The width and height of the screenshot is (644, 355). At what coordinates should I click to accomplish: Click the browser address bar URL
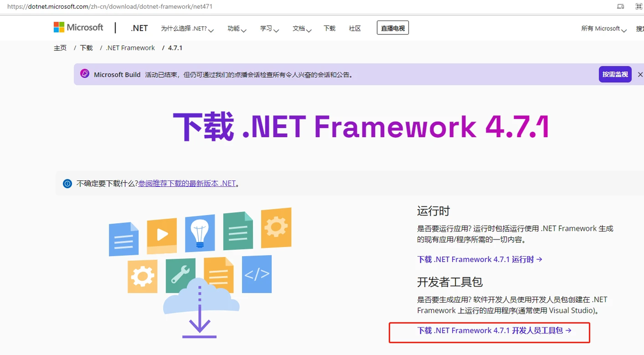110,6
